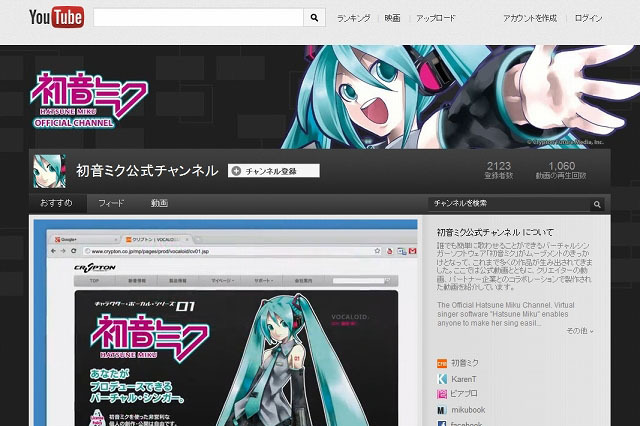Screen dimensions: 640x426
Task: Switch to the フィード tab
Action: tap(111, 203)
